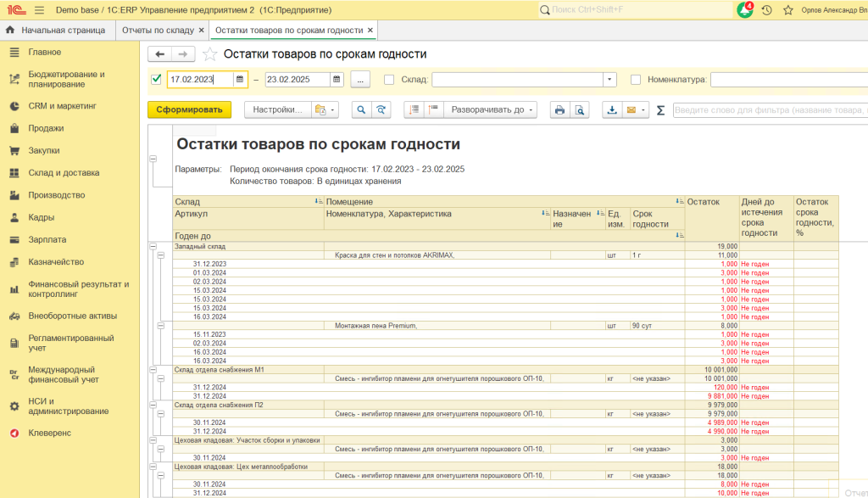Collapse the Участок сборки и упаковки group
Viewport: 868px width, 498px height.
153,440
